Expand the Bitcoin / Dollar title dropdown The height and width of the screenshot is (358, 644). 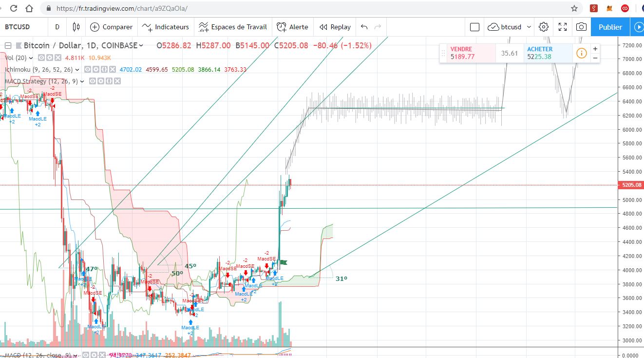click(141, 45)
